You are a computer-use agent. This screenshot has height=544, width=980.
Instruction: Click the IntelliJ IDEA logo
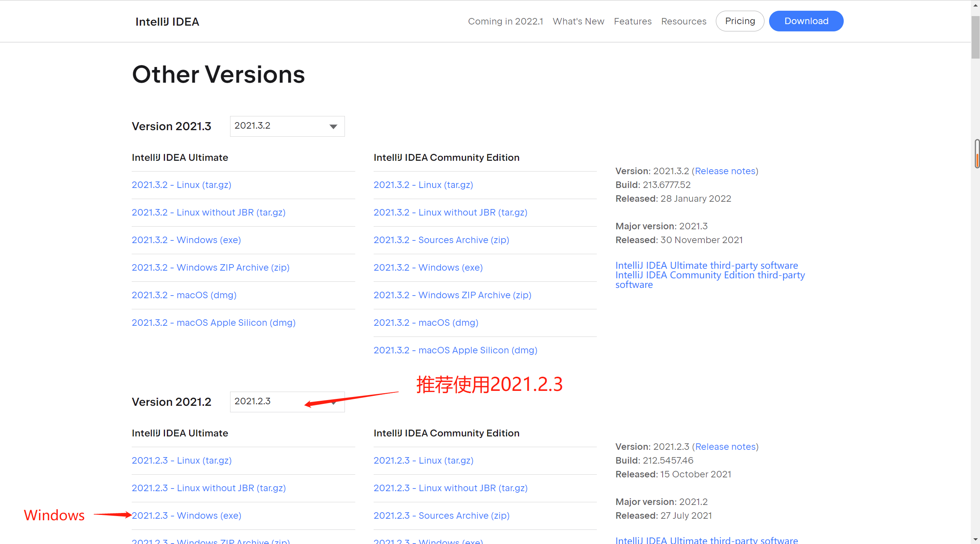(x=167, y=21)
